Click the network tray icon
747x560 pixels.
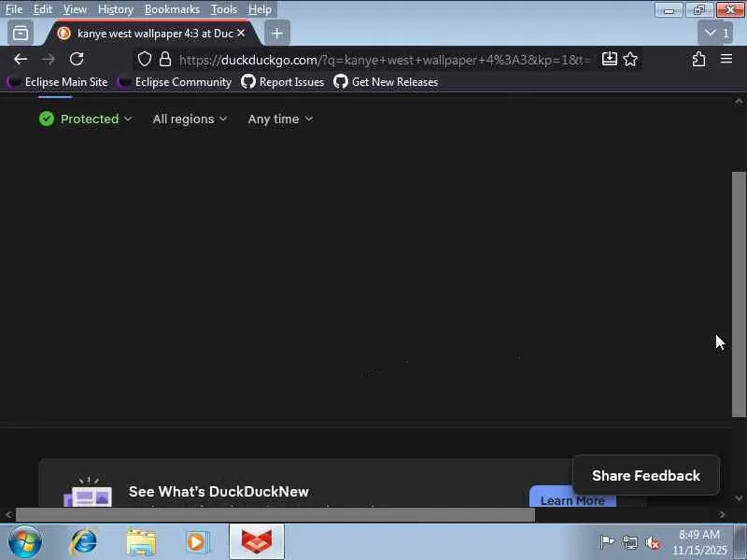pyautogui.click(x=630, y=542)
